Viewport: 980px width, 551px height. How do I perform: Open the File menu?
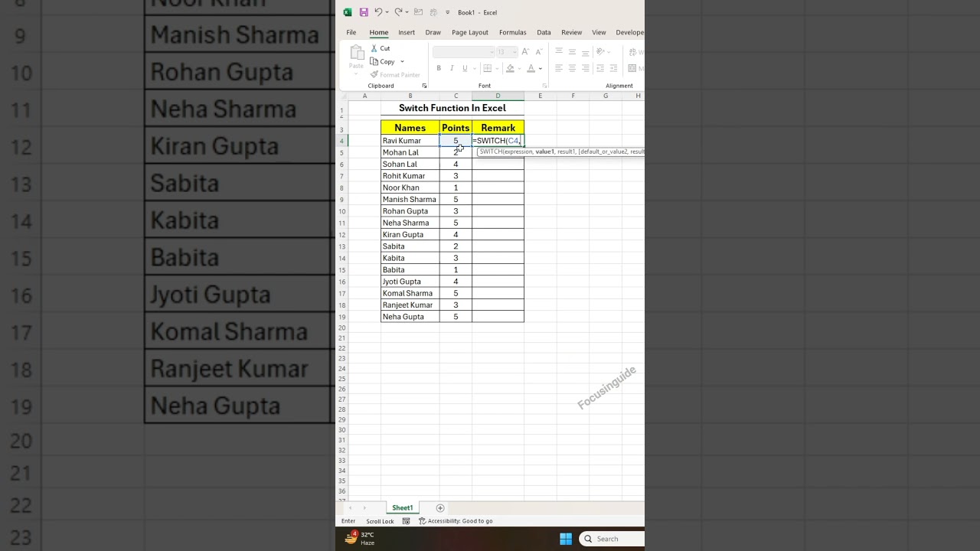pyautogui.click(x=351, y=32)
